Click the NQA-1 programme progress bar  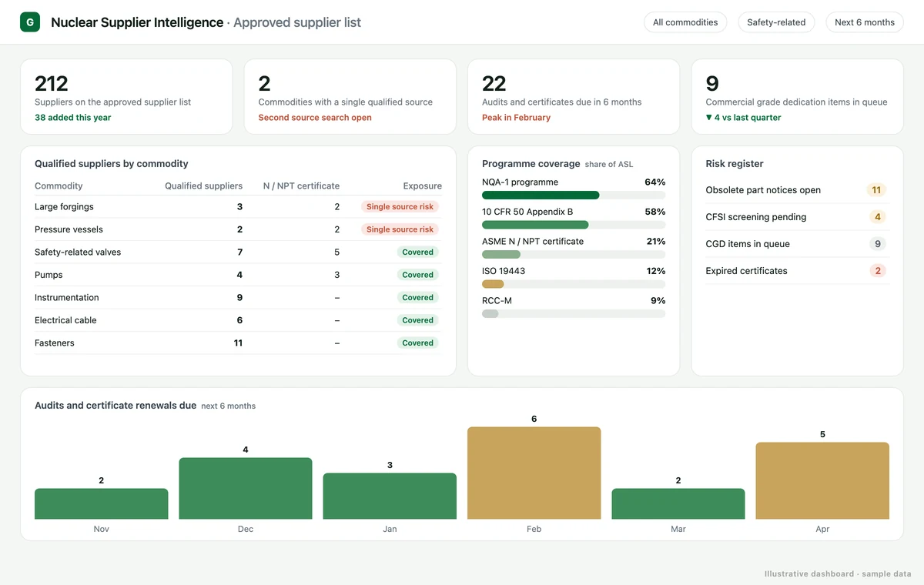tap(574, 196)
